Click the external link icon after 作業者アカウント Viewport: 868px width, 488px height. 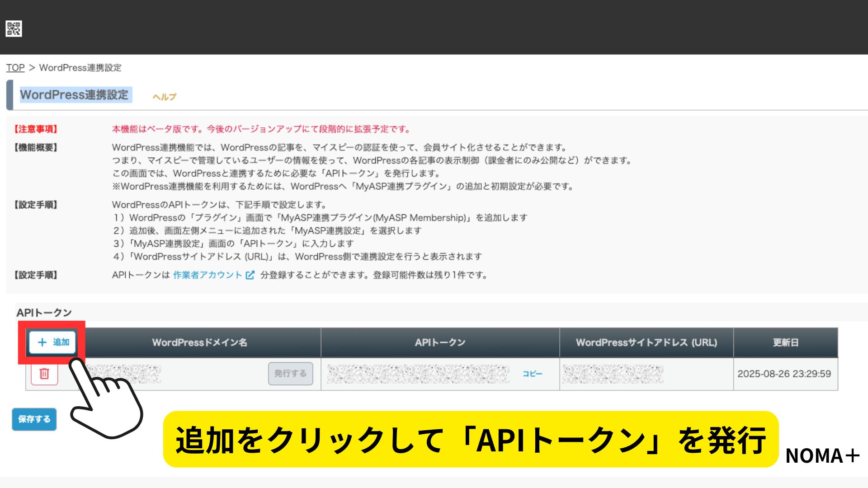(x=250, y=275)
